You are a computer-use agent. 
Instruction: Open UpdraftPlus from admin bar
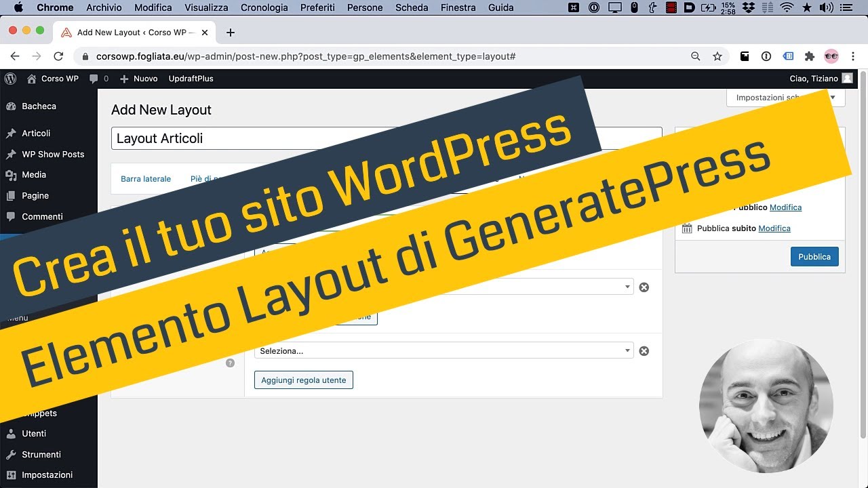[191, 79]
